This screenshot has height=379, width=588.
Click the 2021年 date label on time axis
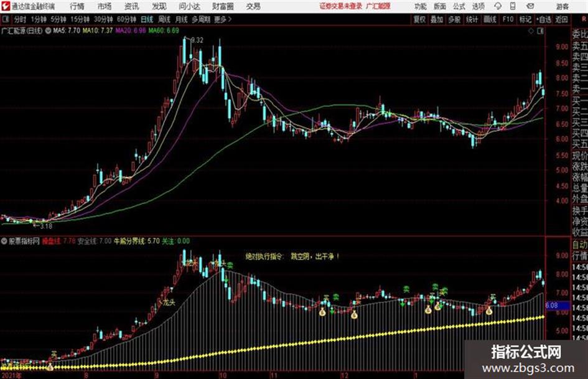[x=12, y=375]
